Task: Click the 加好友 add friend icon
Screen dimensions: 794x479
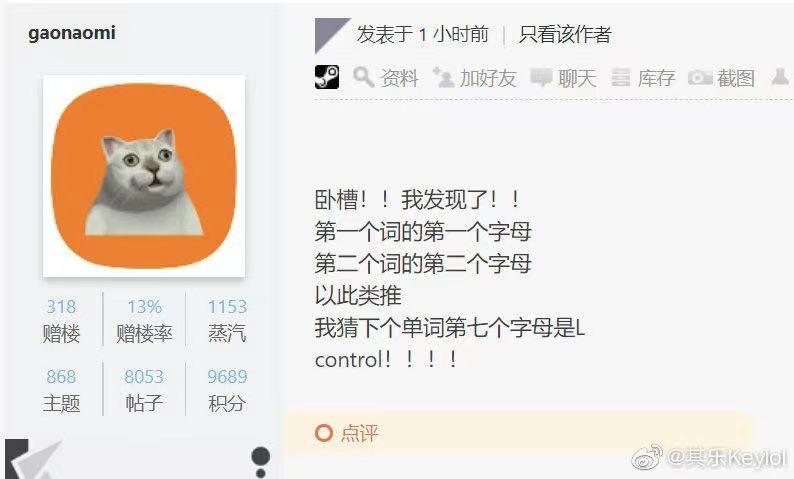Action: (x=444, y=77)
